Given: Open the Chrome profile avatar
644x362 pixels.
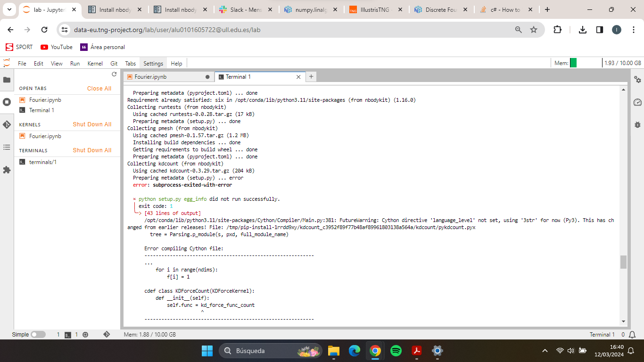Looking at the screenshot, I should [x=617, y=30].
